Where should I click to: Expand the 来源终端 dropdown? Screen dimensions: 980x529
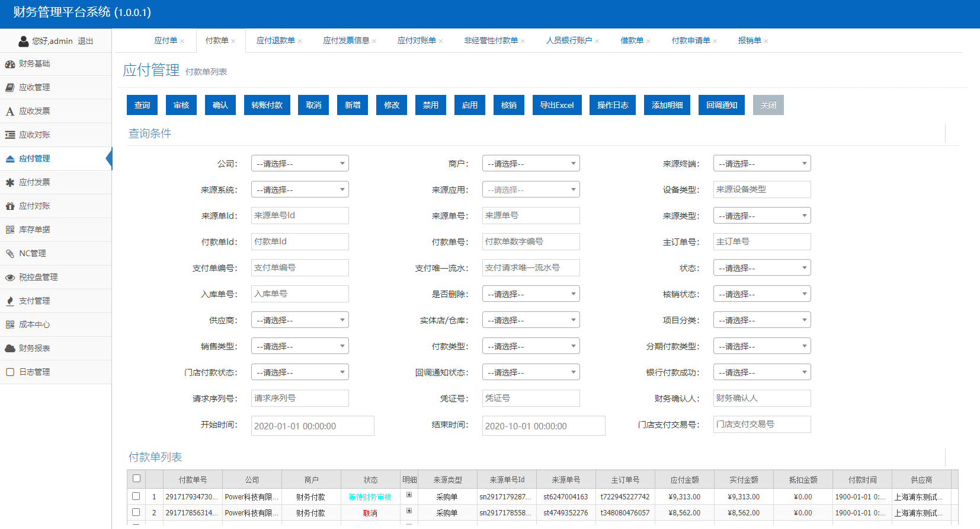[x=761, y=164]
